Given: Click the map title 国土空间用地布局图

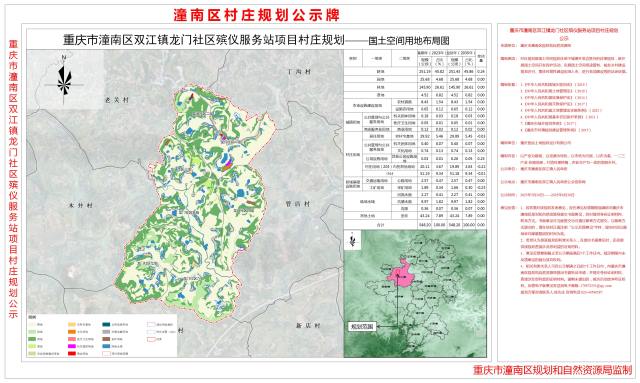Looking at the screenshot, I should 409,41.
